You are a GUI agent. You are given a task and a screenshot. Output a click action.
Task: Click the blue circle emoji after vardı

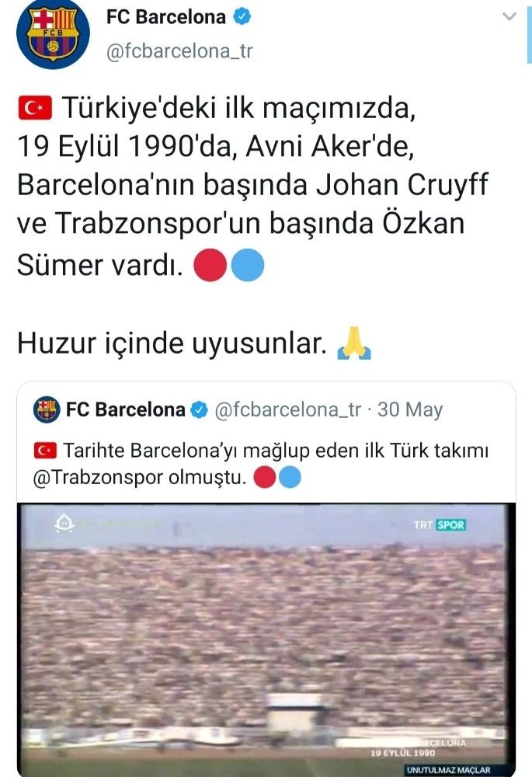point(248,265)
